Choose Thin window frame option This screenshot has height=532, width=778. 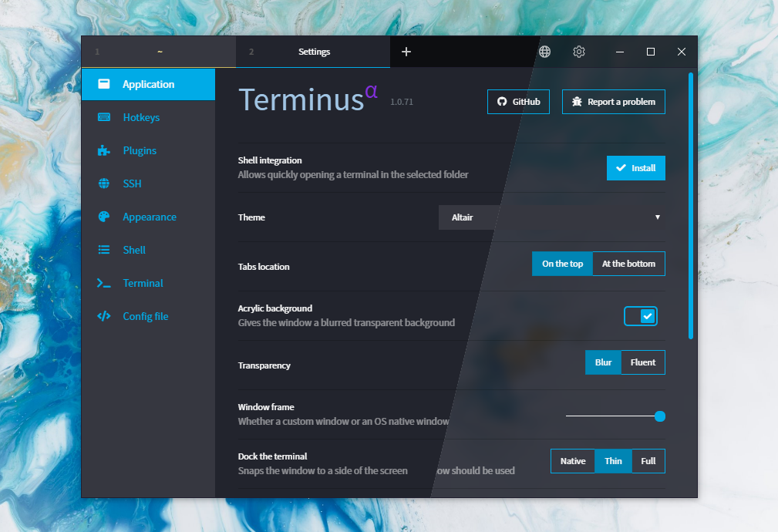pos(613,461)
